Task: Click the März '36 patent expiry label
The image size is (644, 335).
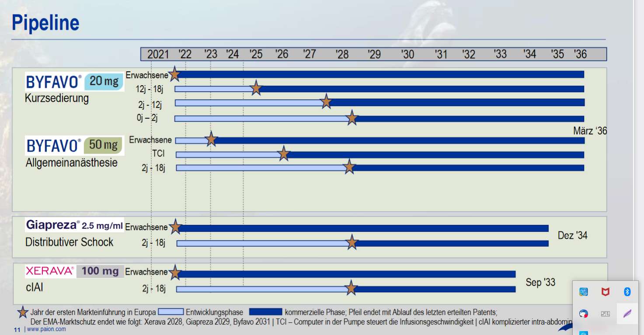Action: coord(590,131)
